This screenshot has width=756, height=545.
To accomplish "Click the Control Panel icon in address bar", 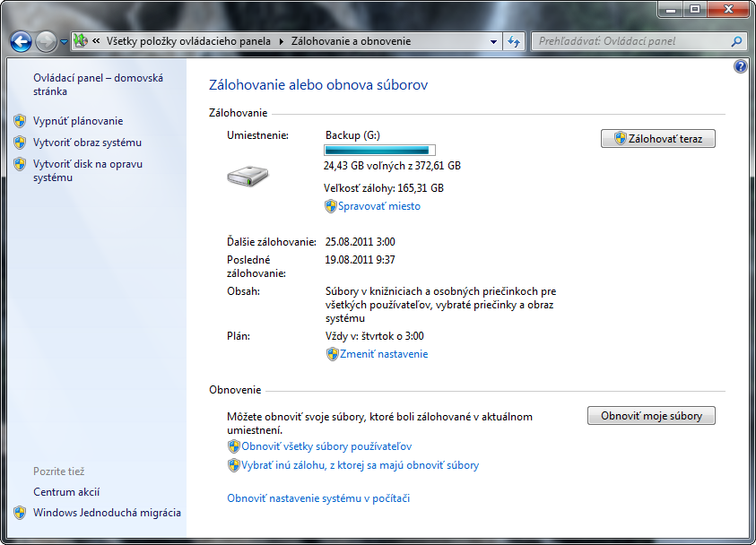I will tap(81, 41).
